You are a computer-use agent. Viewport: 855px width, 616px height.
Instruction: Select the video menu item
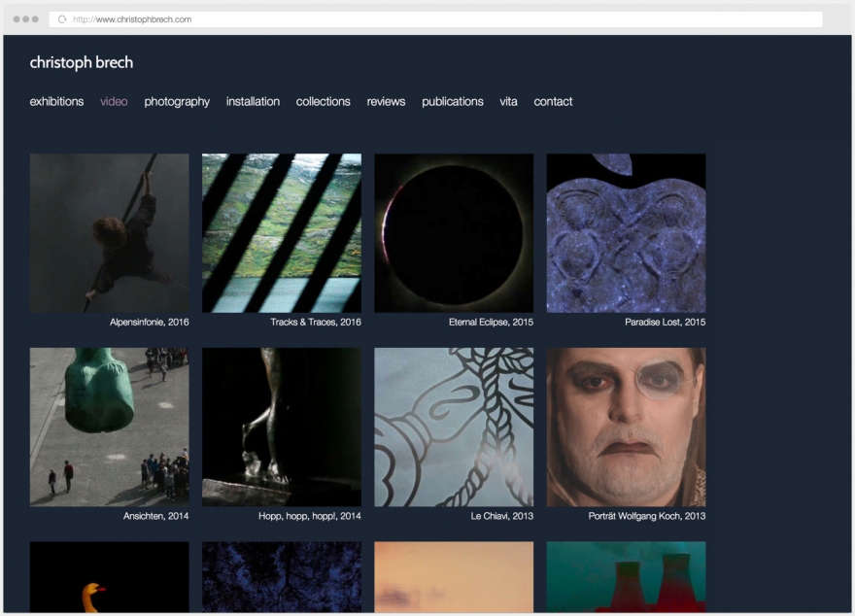[x=114, y=101]
